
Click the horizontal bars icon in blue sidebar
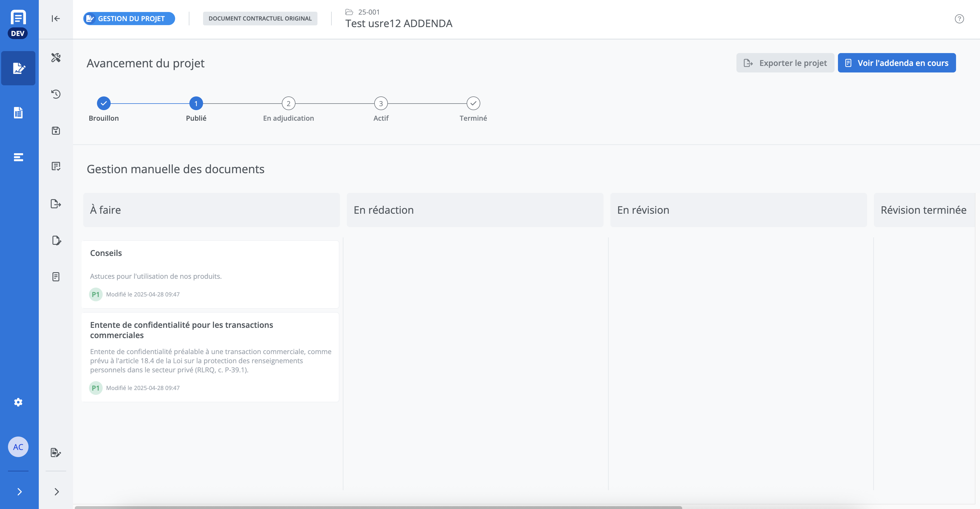coord(18,157)
